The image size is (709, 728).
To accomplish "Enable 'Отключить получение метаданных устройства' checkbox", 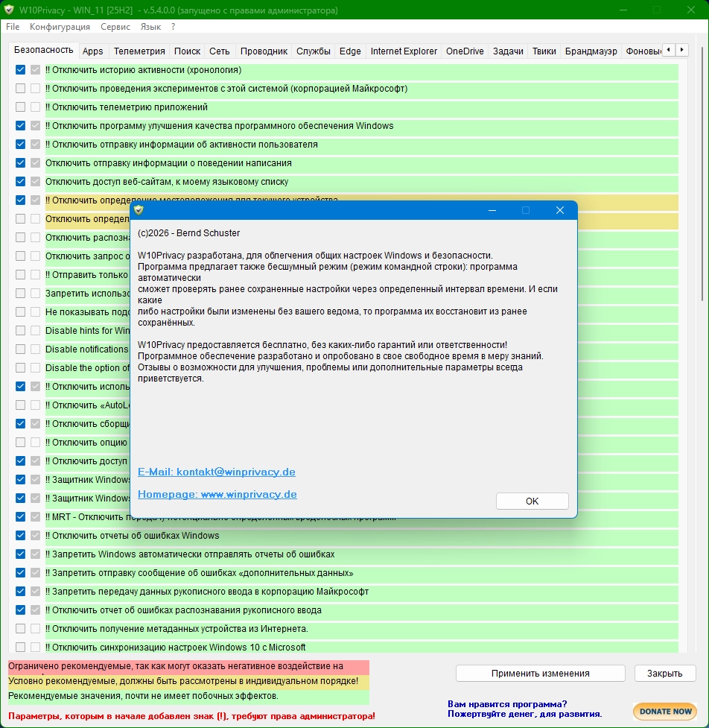I will pos(20,629).
